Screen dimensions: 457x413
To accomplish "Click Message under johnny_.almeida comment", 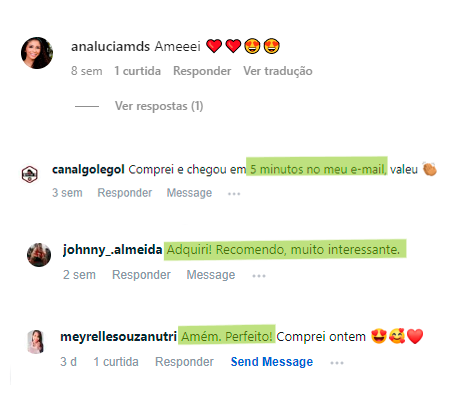I will (211, 275).
